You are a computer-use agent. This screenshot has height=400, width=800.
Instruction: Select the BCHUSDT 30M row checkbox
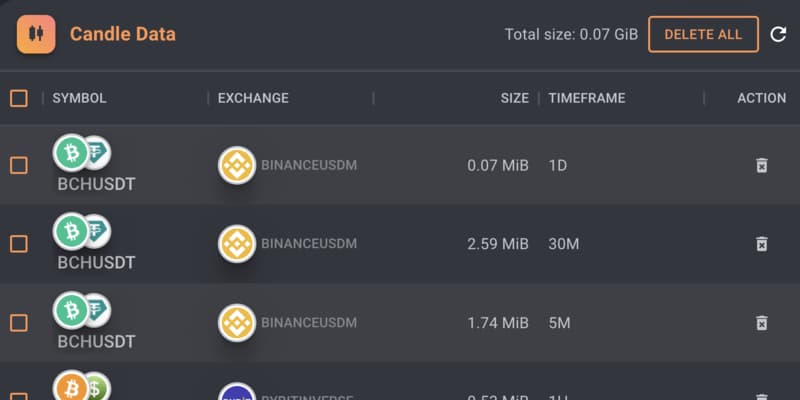(x=19, y=244)
